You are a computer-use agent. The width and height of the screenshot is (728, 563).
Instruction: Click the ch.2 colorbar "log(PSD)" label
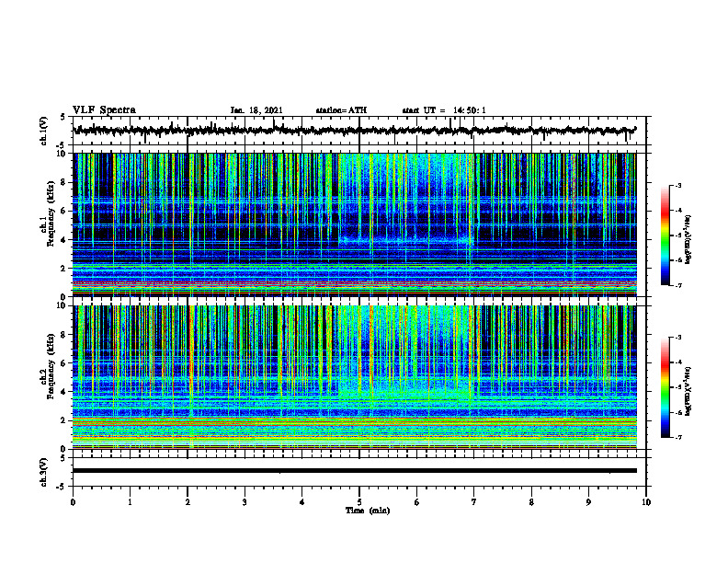(x=688, y=390)
